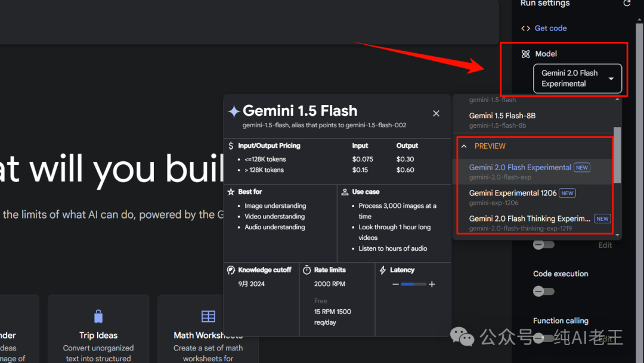
Task: Click the Model section icon
Action: click(525, 54)
